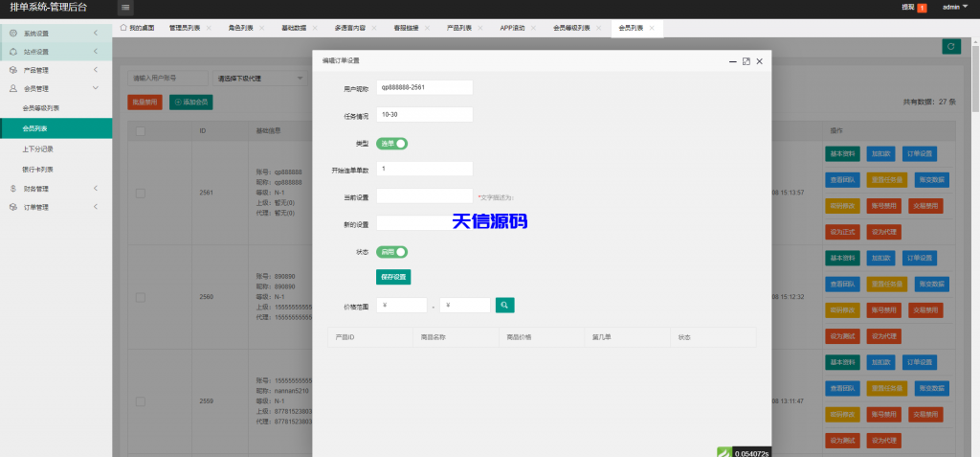Click the 站点设置 icon in sidebar
The width and height of the screenshot is (980, 457).
point(13,52)
